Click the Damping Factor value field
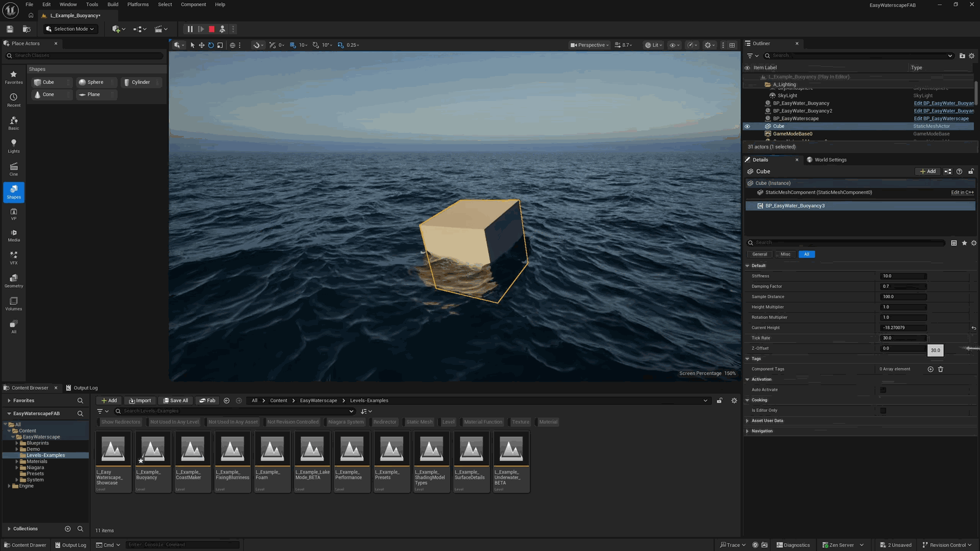 (x=903, y=287)
